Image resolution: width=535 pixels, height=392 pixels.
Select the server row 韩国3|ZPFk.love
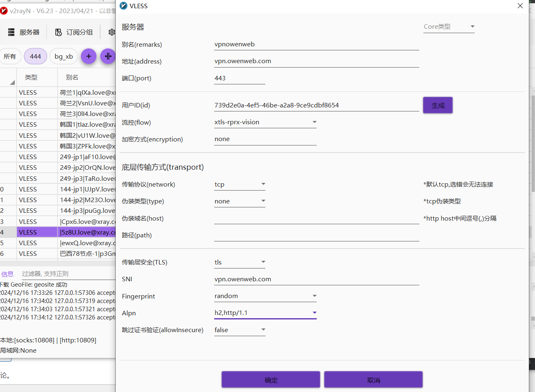point(58,146)
